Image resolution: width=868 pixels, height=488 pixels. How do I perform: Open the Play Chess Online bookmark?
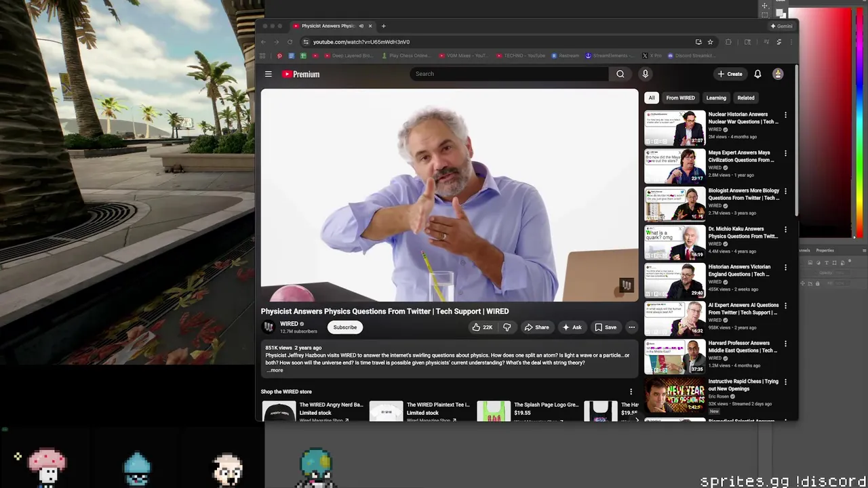click(x=406, y=56)
